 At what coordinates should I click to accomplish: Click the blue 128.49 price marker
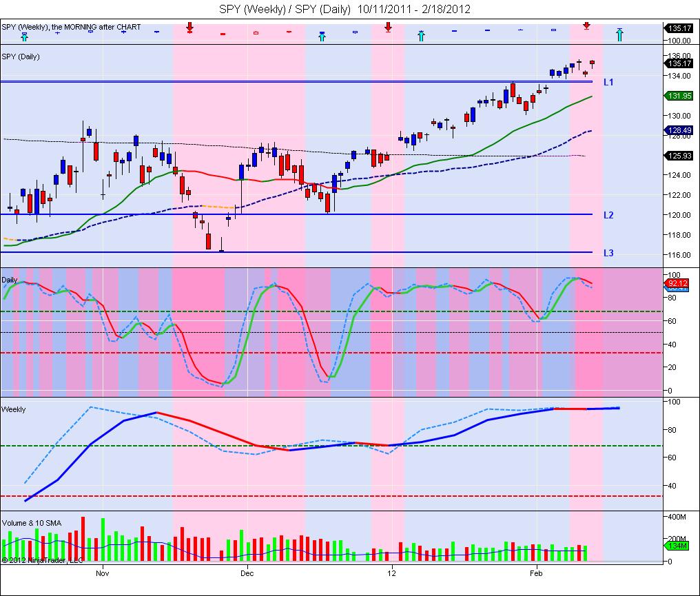[679, 130]
